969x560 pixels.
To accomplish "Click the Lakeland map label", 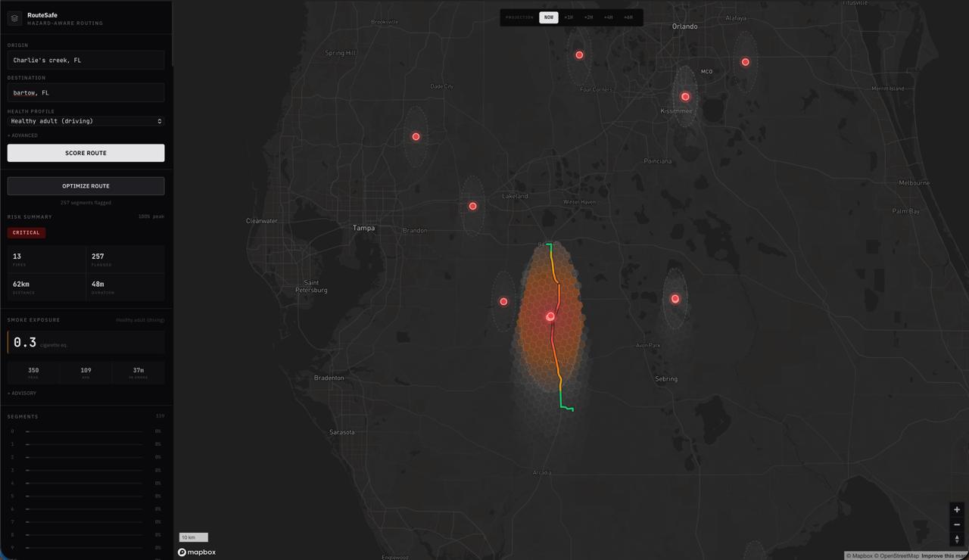I will 515,196.
